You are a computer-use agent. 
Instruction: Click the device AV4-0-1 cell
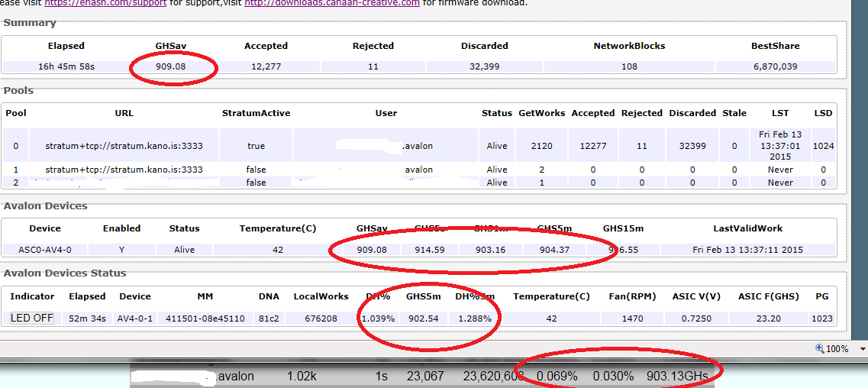pyautogui.click(x=135, y=318)
